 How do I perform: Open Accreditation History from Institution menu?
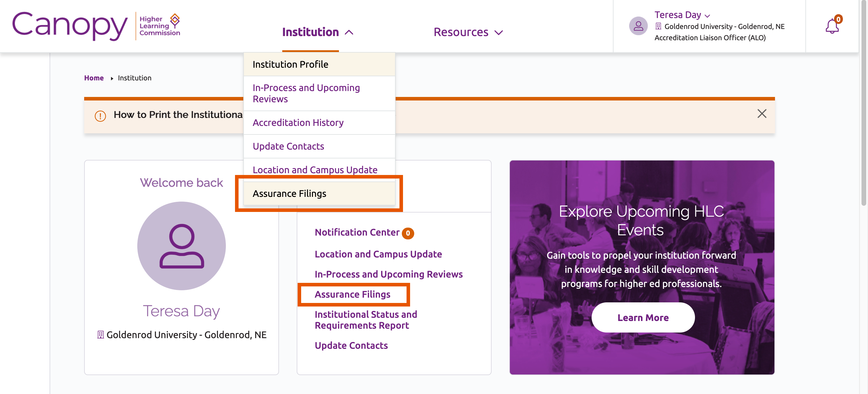pyautogui.click(x=319, y=123)
